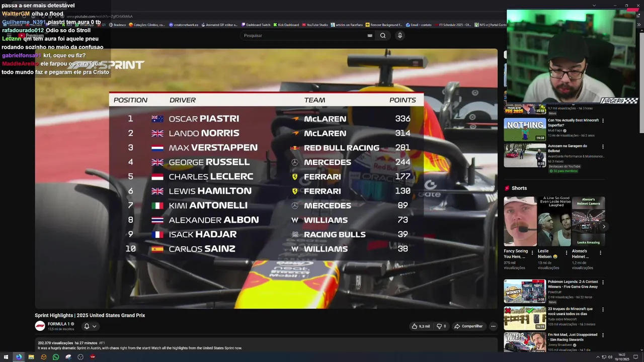Screen dimensions: 644x362
Task: Open 23 truques do Minecraft video thumbnail
Action: point(525,318)
